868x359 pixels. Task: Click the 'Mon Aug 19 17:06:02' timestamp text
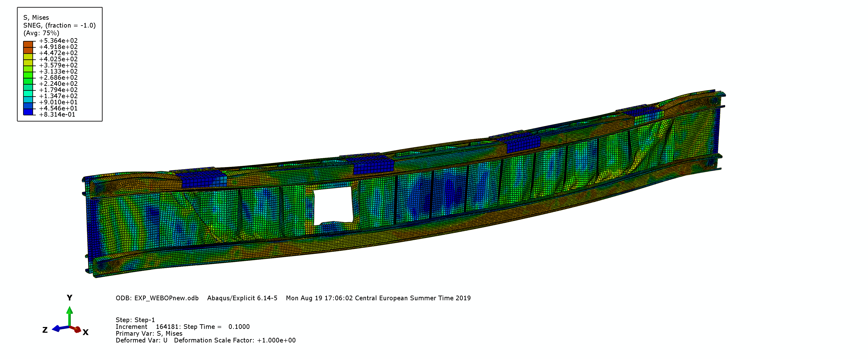click(319, 298)
